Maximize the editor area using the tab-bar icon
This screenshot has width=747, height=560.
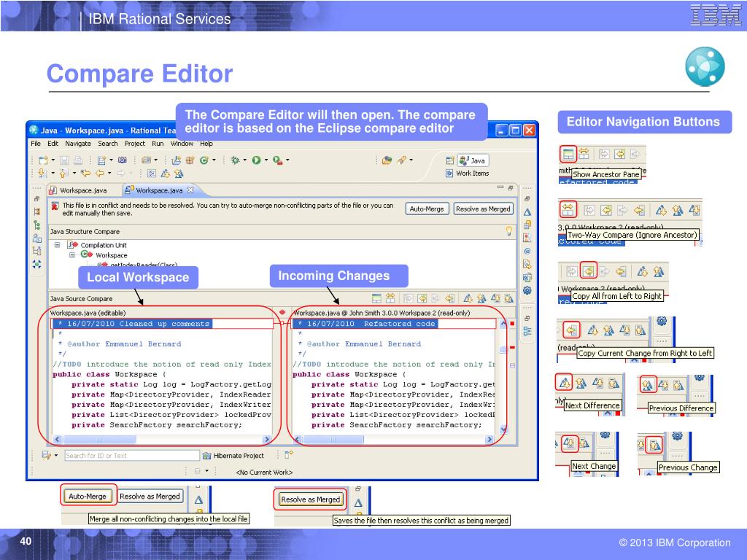pos(511,188)
